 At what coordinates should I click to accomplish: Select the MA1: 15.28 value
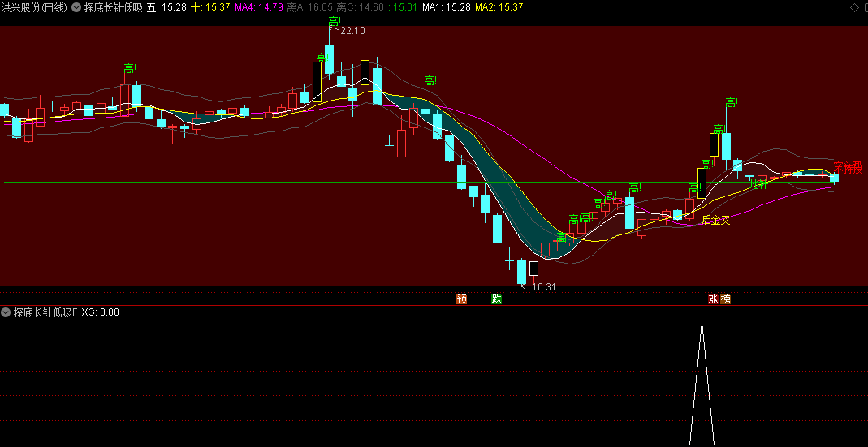click(x=446, y=8)
